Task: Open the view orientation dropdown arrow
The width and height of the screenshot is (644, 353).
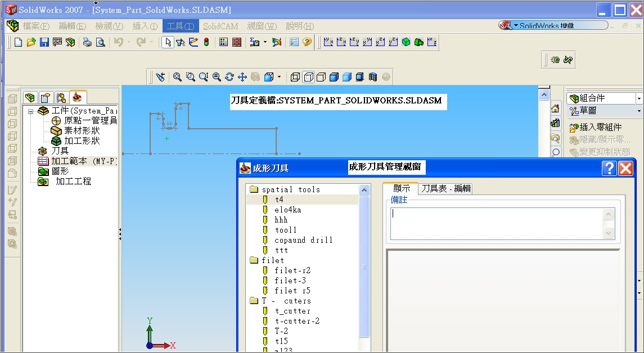Action: click(279, 77)
